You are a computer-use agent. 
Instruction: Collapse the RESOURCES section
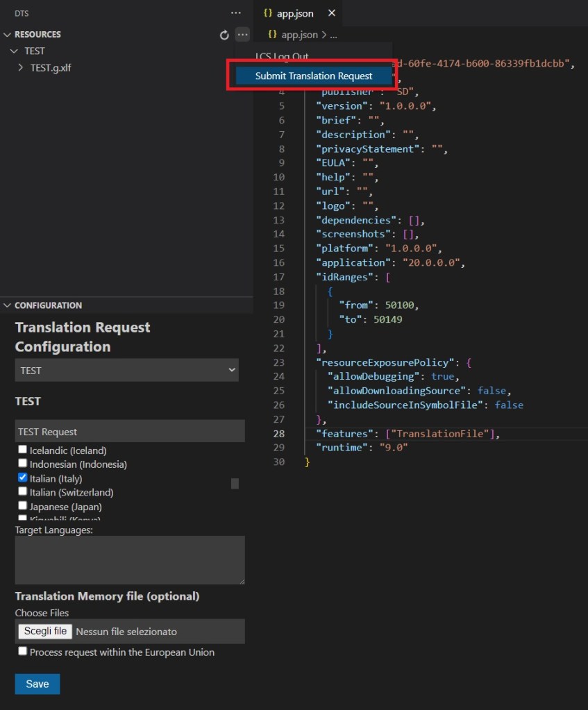[x=8, y=35]
